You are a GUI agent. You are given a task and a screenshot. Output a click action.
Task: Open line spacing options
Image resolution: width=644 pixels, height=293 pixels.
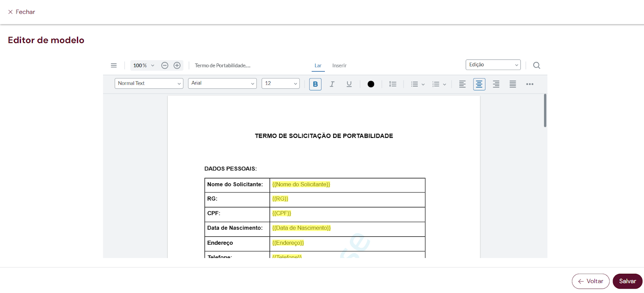[393, 84]
